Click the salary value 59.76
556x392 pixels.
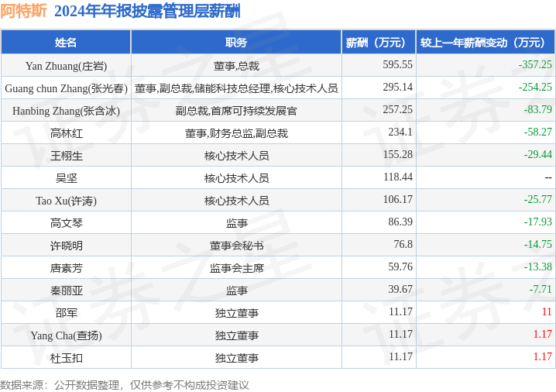tap(400, 266)
